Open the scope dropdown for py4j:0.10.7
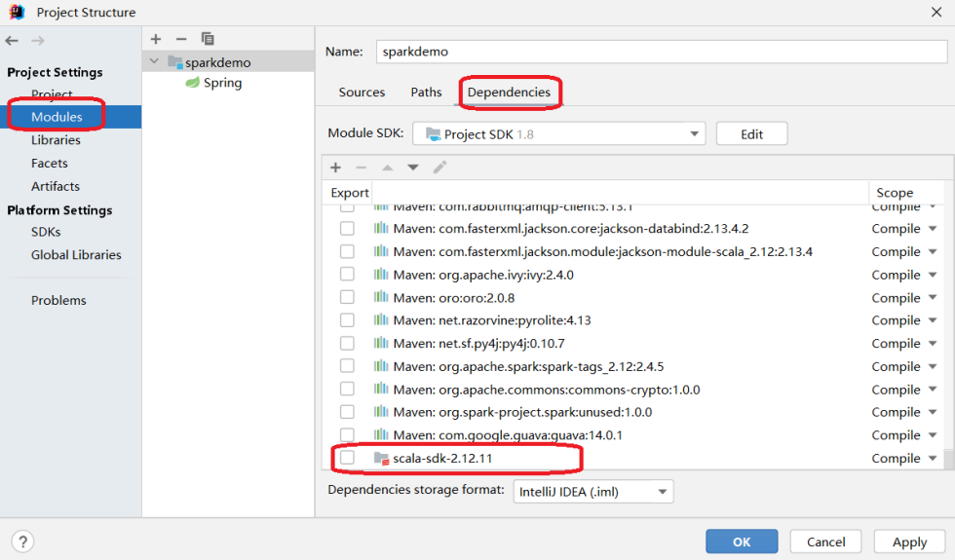 pyautogui.click(x=932, y=343)
